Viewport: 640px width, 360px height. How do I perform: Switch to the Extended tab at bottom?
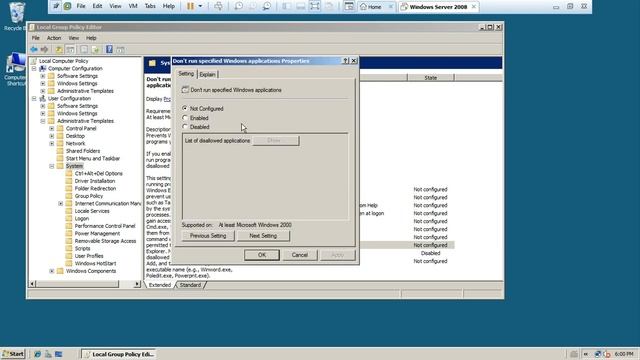pos(160,285)
